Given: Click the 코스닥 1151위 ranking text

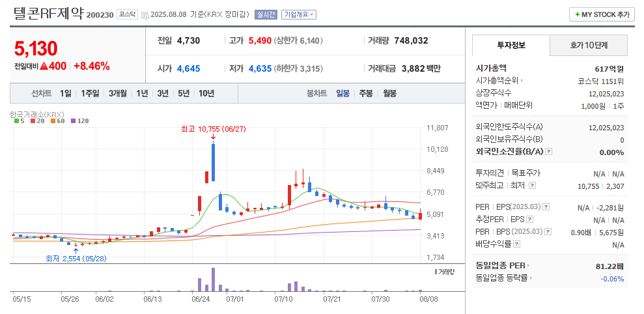Looking at the screenshot, I should [601, 81].
